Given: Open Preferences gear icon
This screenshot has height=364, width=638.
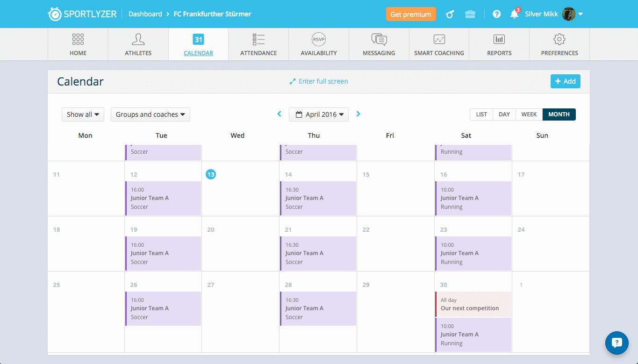Looking at the screenshot, I should pyautogui.click(x=559, y=39).
